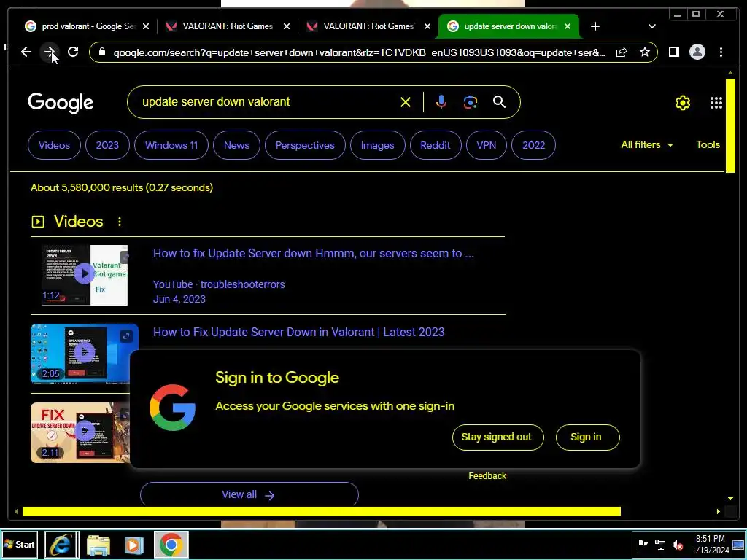Screen dimensions: 747x560
Task: Click Chrome icon in taskbar
Action: coord(171,544)
